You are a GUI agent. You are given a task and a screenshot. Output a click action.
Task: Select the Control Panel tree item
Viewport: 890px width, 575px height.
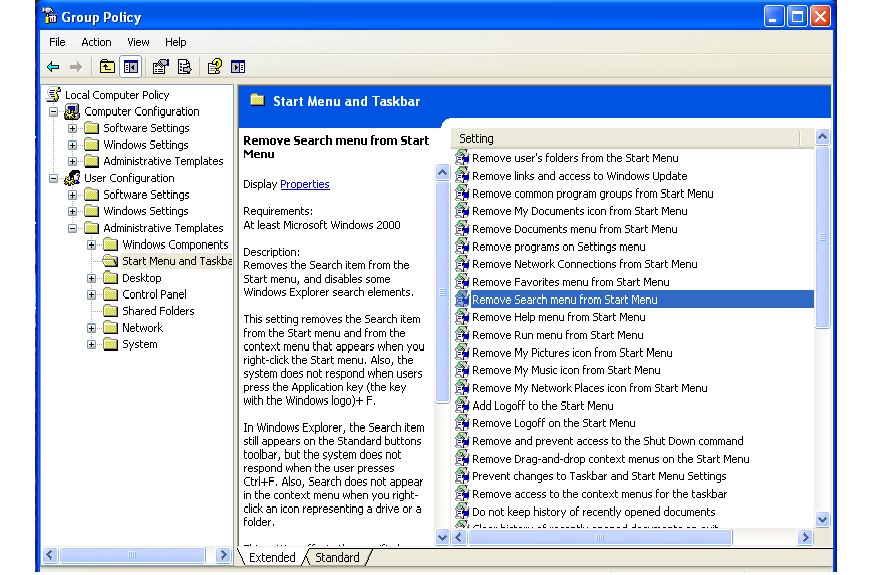(154, 294)
